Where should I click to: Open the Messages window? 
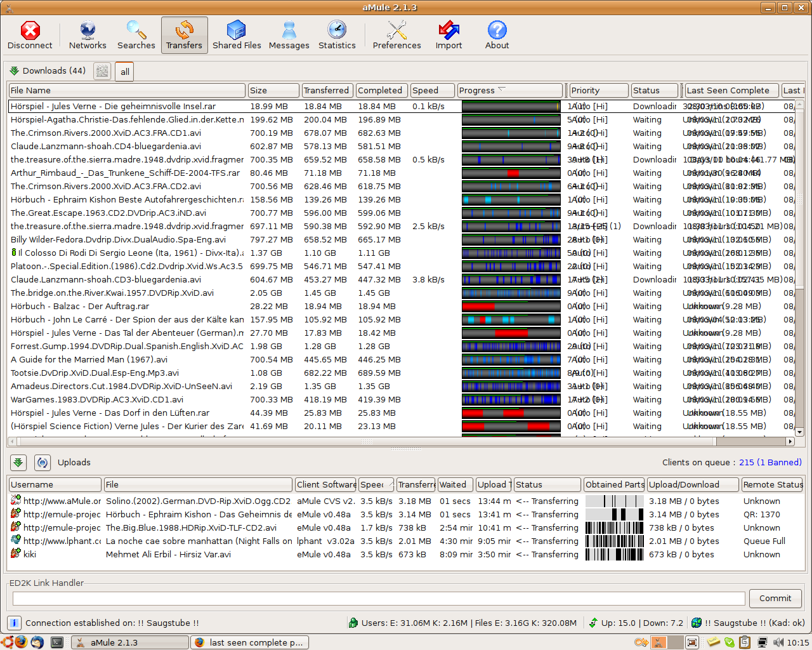289,35
